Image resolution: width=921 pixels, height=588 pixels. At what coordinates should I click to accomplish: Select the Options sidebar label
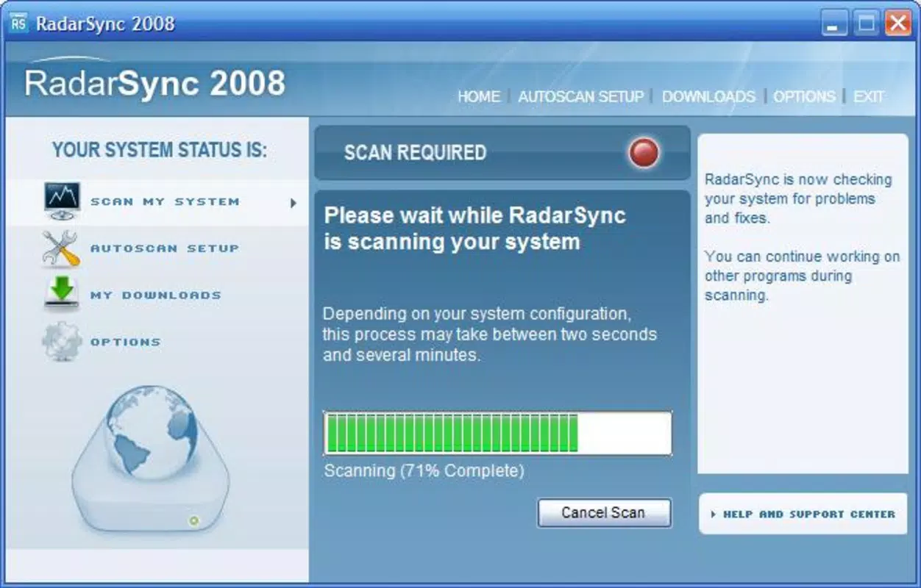point(125,342)
